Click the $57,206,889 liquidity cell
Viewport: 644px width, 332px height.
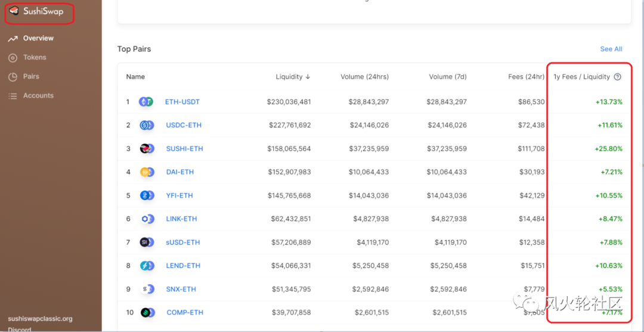(x=291, y=242)
